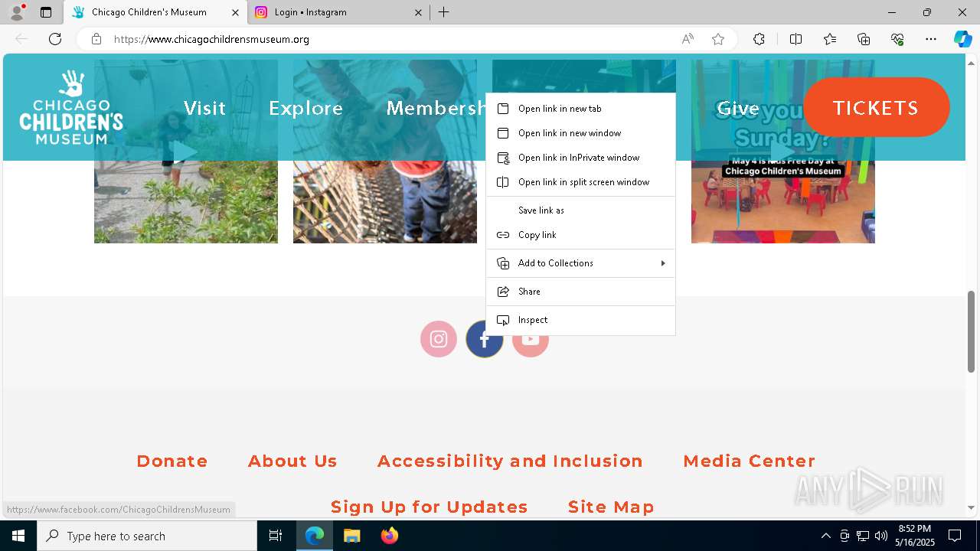This screenshot has width=980, height=551.
Task: Select Inspect in context menu
Action: point(580,320)
